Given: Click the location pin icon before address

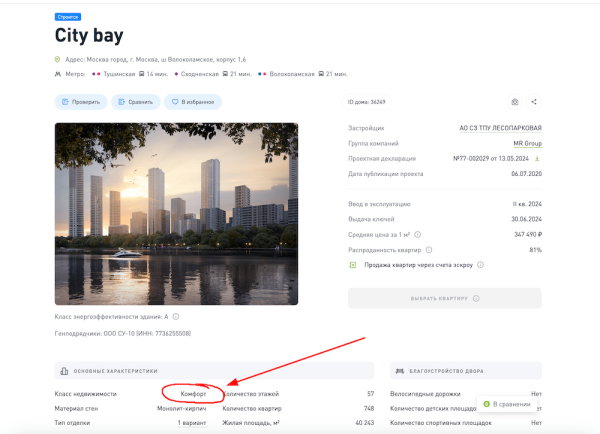Looking at the screenshot, I should pos(58,59).
